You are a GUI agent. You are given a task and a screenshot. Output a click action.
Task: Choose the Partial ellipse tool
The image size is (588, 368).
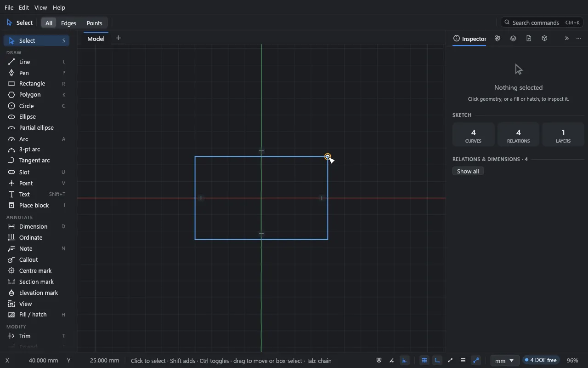(37, 128)
